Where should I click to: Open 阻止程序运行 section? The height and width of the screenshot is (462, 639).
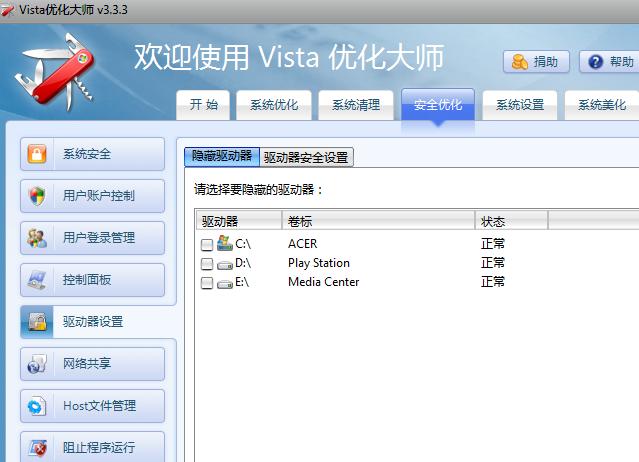[93, 447]
